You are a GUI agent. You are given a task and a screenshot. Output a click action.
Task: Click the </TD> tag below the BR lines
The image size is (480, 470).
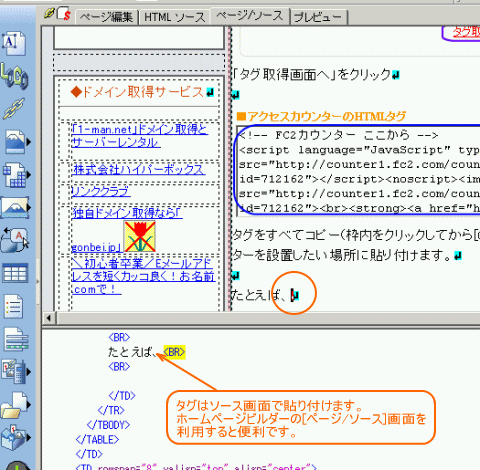pyautogui.click(x=122, y=396)
